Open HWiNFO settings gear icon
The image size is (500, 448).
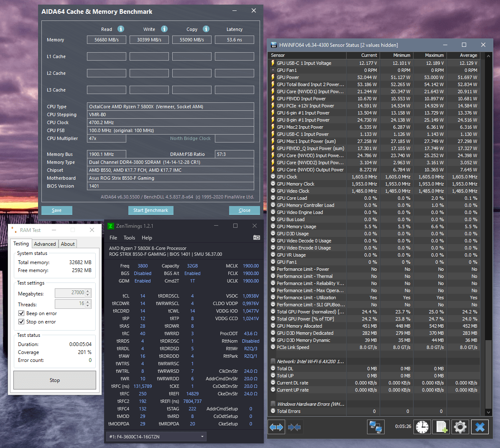[x=460, y=427]
